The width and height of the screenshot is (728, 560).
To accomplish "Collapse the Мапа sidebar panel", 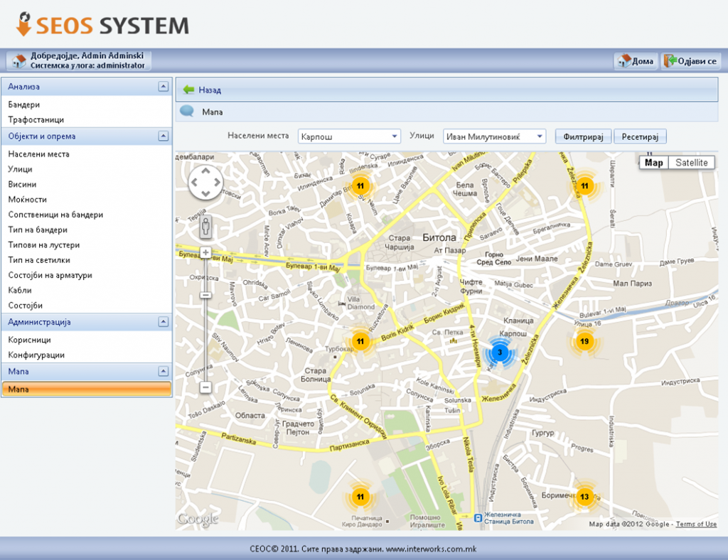I will tap(163, 371).
